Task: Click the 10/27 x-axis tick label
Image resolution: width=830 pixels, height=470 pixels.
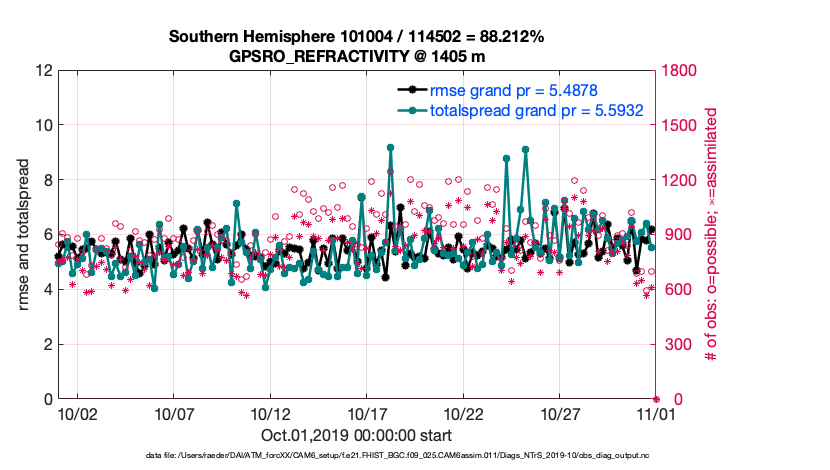Action: click(x=560, y=413)
